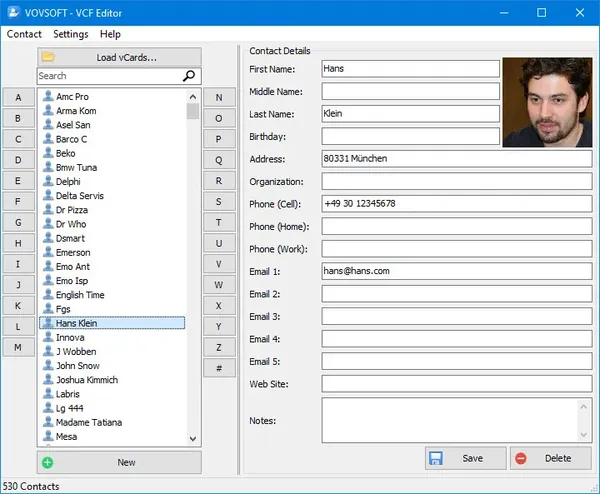Click the Notes box scroll down arrow
Screen dimensions: 600x494
[x=584, y=434]
